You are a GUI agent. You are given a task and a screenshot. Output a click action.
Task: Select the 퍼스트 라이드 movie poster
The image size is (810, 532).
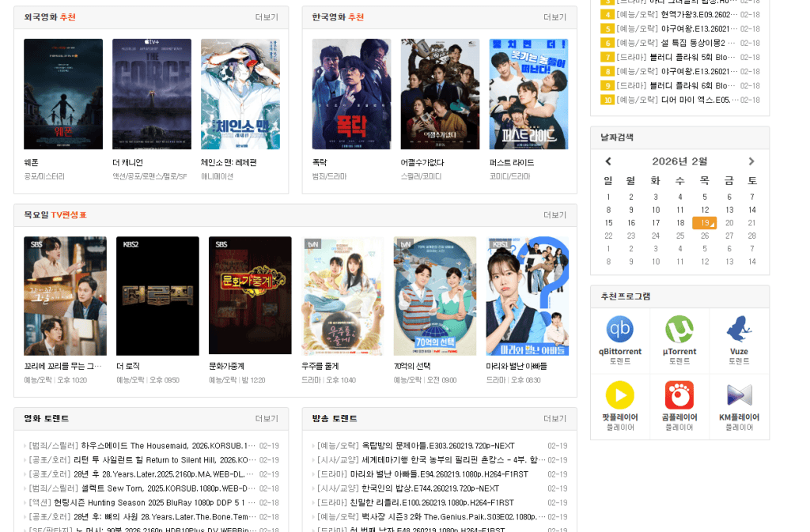(x=528, y=94)
